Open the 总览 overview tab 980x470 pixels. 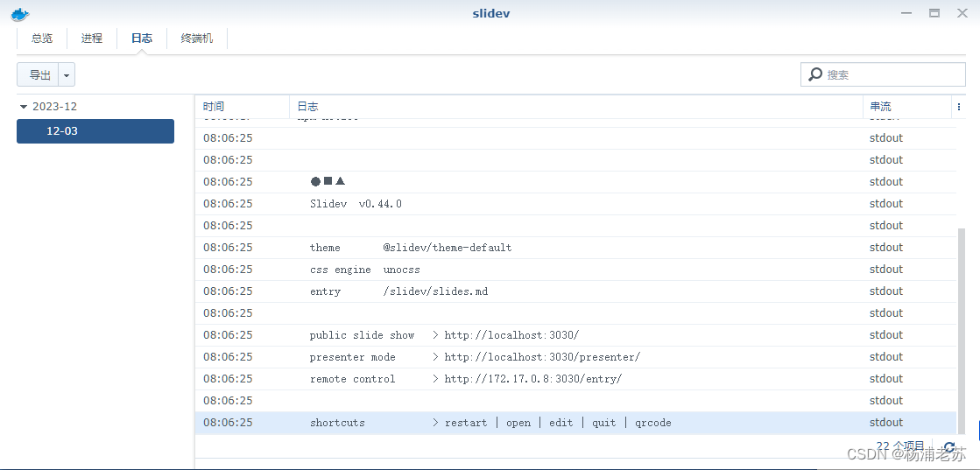pos(42,39)
